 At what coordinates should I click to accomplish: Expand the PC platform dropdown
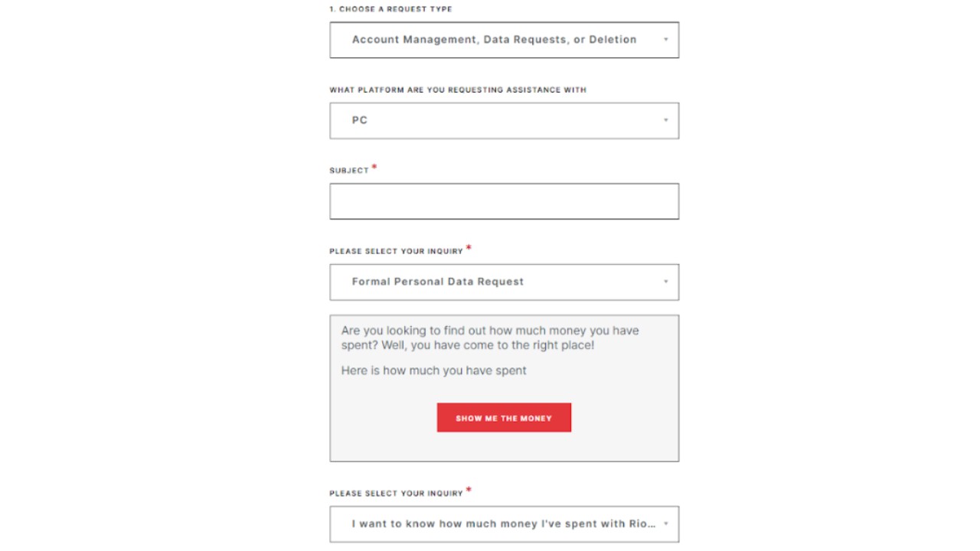[x=494, y=121]
